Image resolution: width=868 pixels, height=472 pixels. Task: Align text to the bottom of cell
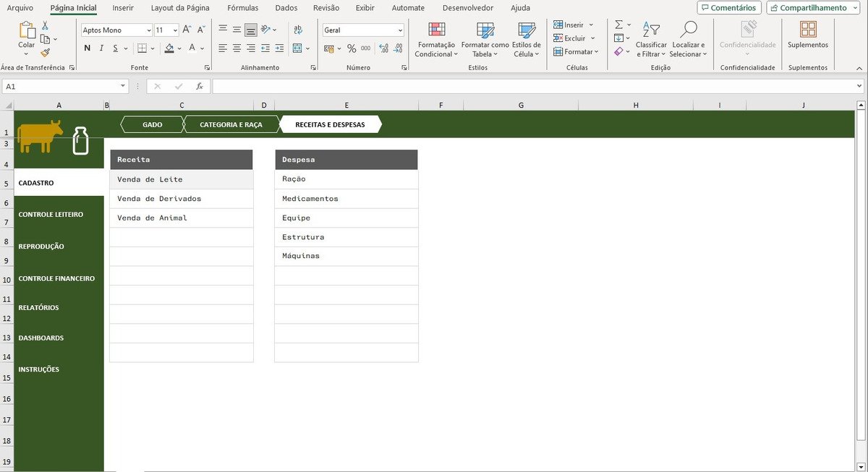pyautogui.click(x=250, y=30)
